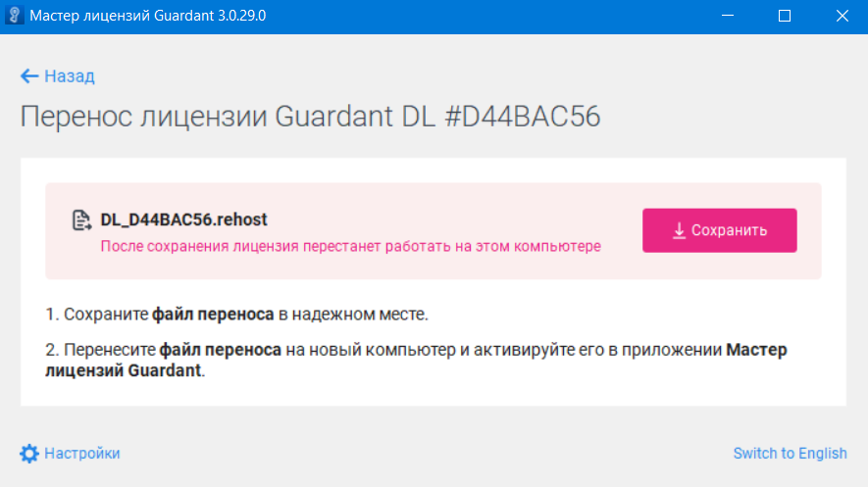The image size is (868, 487).
Task: Click bold файл переноса text in step 1
Action: pos(213,315)
